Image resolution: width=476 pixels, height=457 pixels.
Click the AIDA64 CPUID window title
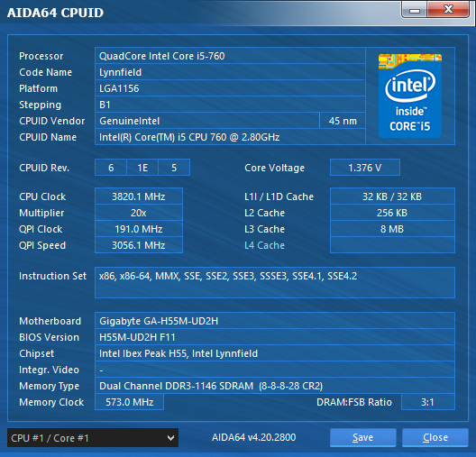[55, 13]
